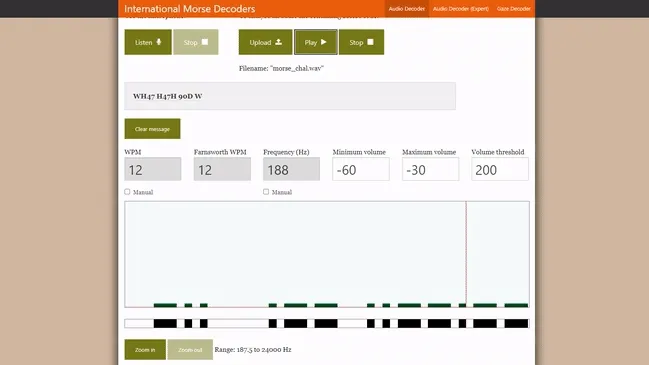The image size is (649, 365).
Task: Edit the Maximum volume field
Action: 430,169
